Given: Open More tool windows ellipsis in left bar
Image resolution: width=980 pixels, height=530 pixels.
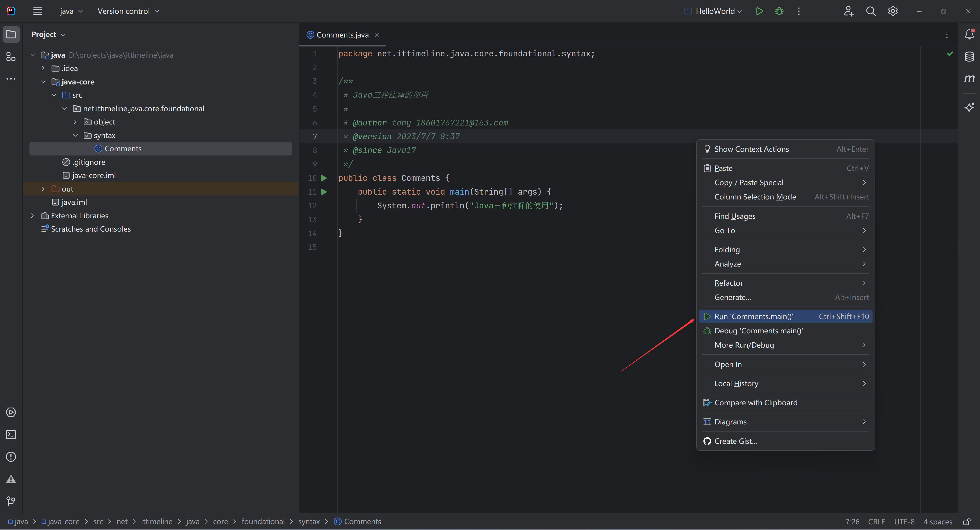Looking at the screenshot, I should (11, 79).
